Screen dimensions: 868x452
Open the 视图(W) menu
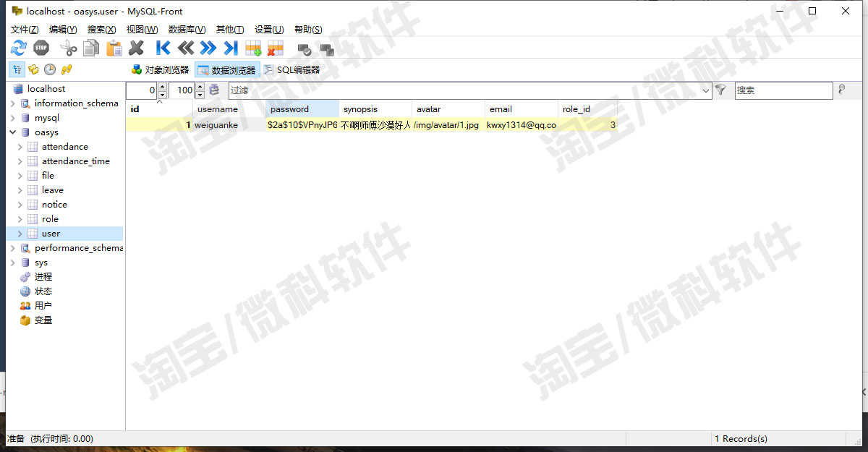pyautogui.click(x=142, y=30)
